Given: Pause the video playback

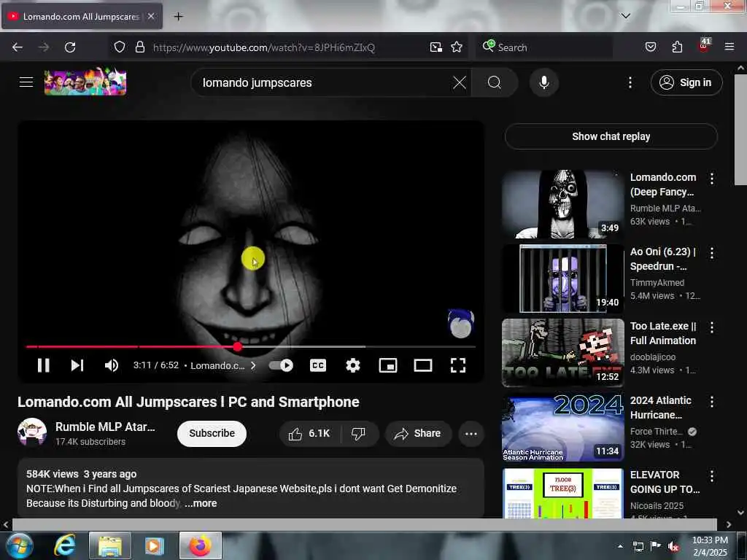Looking at the screenshot, I should click(x=43, y=365).
